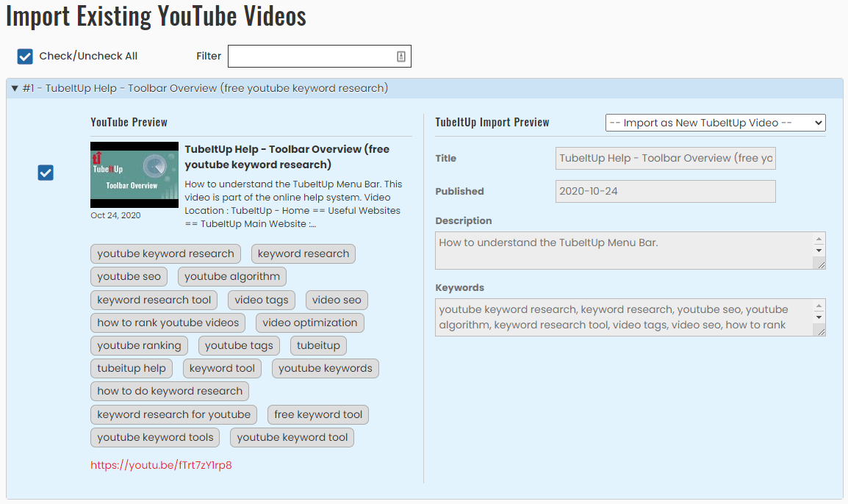This screenshot has height=504, width=848.
Task: Click 'keyword research for youtube' tag
Action: click(x=173, y=415)
